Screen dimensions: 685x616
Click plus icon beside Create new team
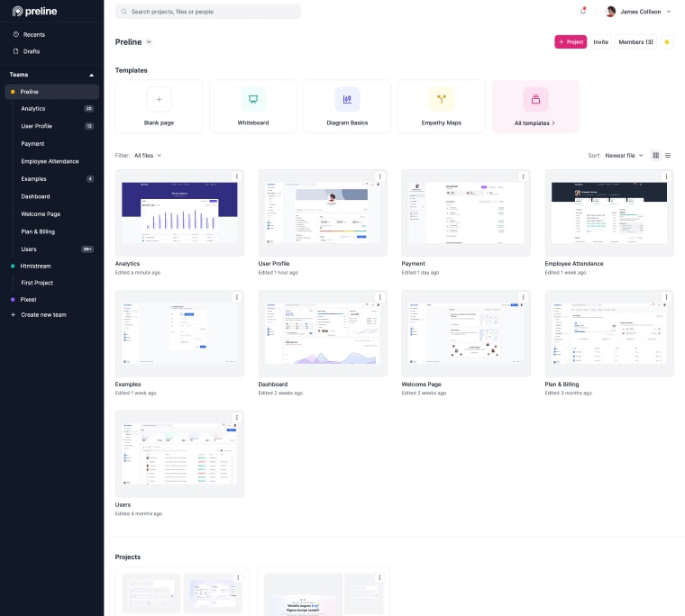click(x=14, y=315)
